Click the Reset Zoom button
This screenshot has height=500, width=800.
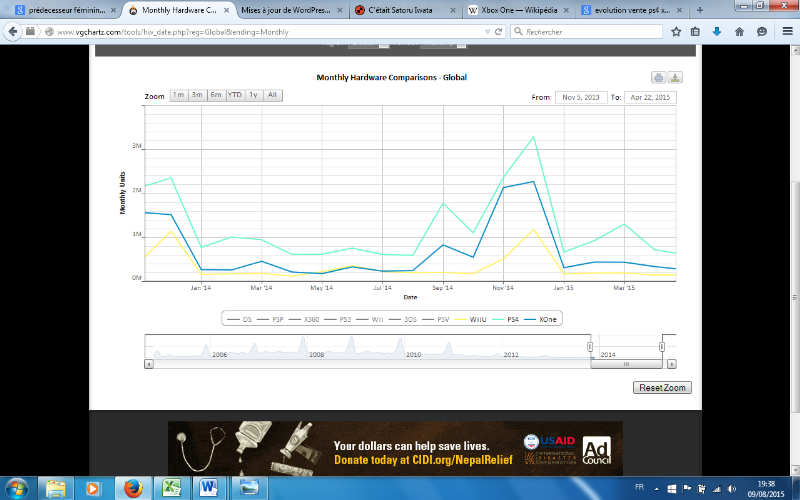662,388
